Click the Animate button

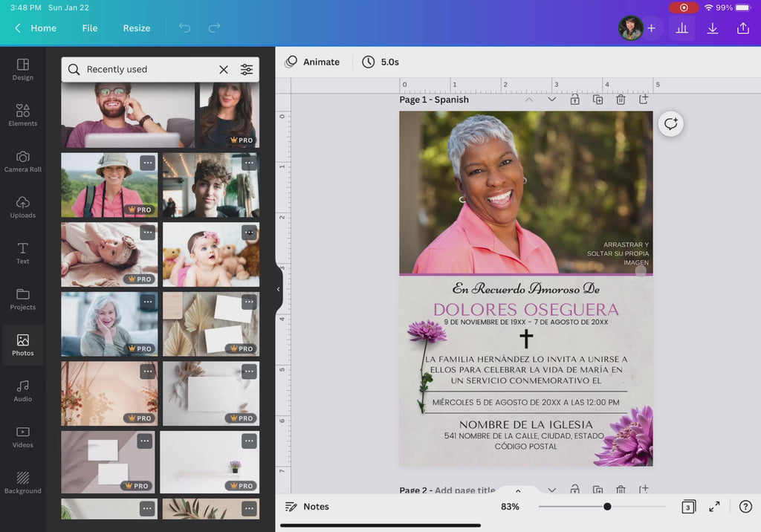[x=312, y=62]
